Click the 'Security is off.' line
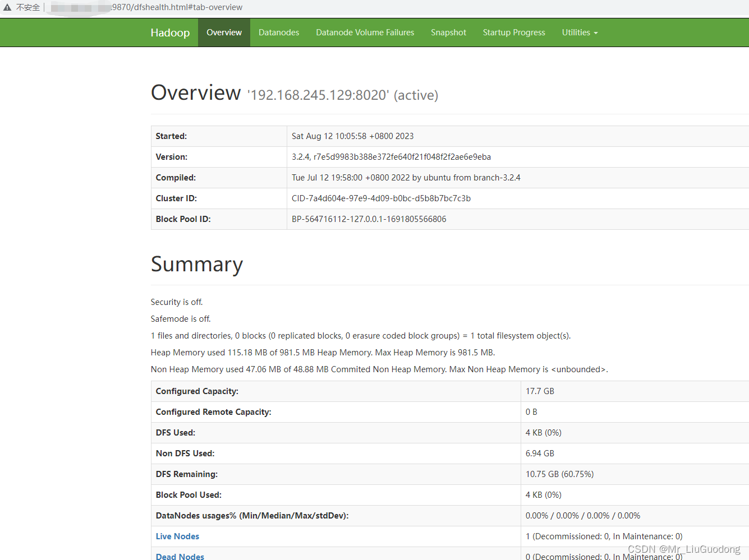 [x=177, y=302]
